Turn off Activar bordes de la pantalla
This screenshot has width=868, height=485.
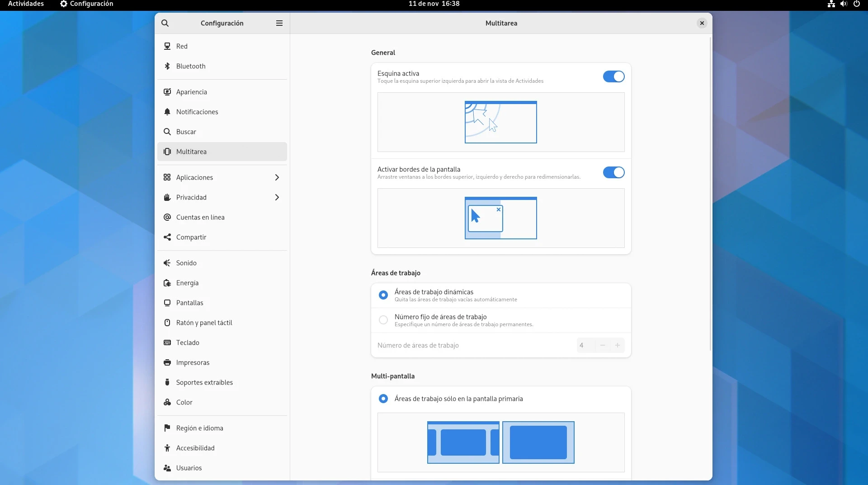(613, 172)
